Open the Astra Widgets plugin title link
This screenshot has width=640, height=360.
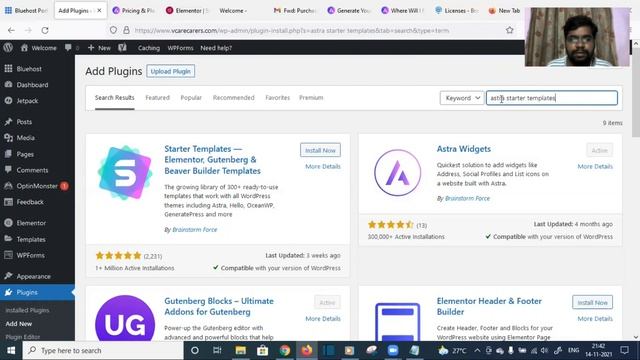(x=464, y=149)
